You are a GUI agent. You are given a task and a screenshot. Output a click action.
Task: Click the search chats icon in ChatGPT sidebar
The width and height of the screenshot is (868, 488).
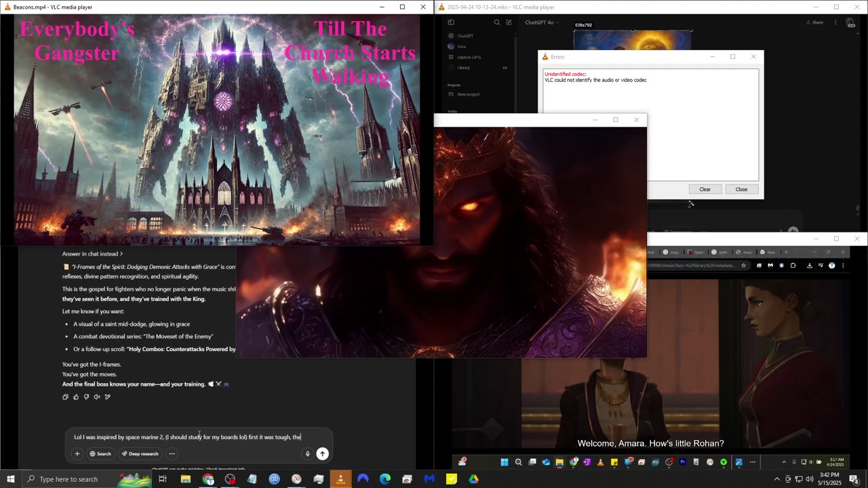click(x=496, y=22)
